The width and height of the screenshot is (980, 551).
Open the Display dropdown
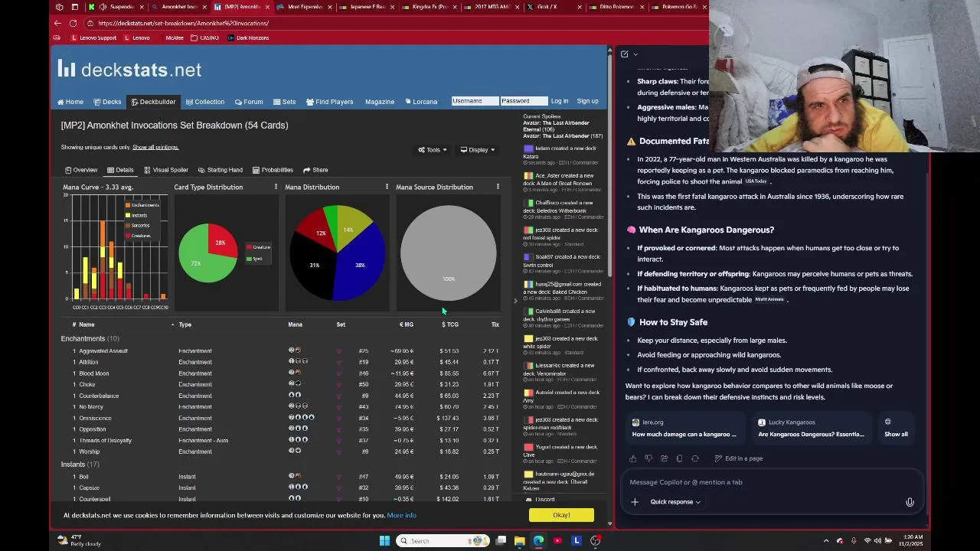(478, 150)
